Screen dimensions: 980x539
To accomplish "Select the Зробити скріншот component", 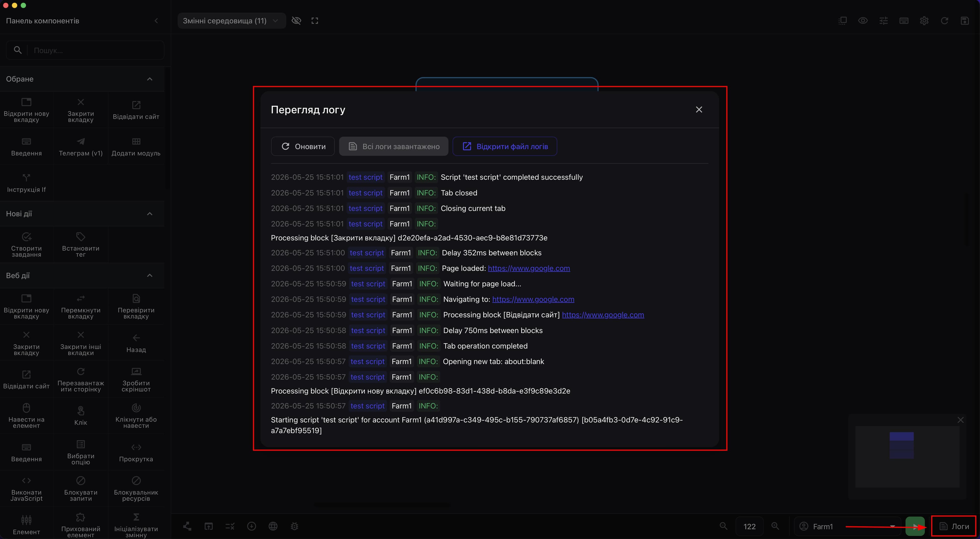I will pyautogui.click(x=136, y=380).
